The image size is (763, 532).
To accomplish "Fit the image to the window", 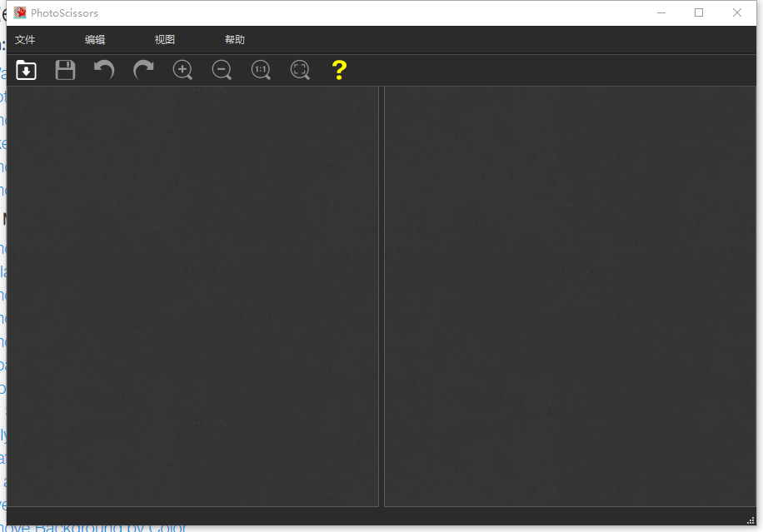I will point(300,70).
